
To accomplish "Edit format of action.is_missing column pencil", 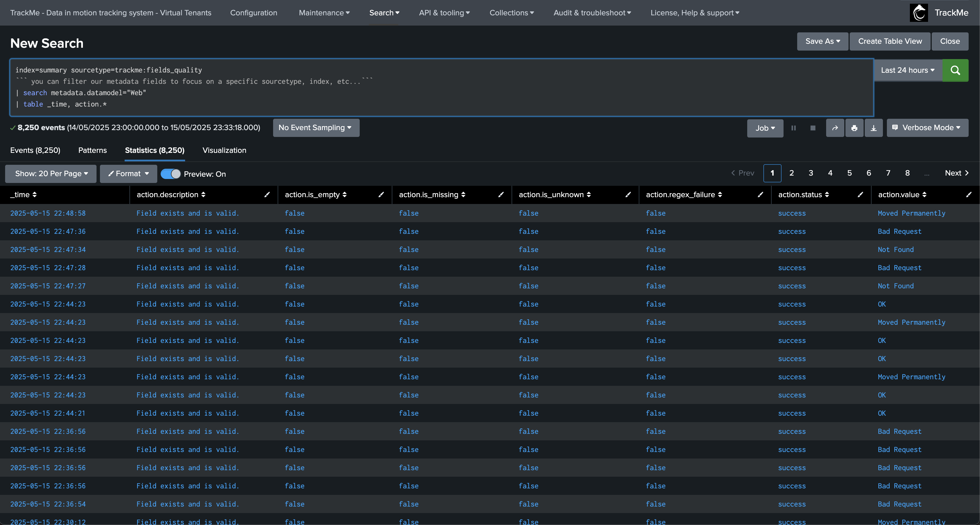I will coord(501,195).
